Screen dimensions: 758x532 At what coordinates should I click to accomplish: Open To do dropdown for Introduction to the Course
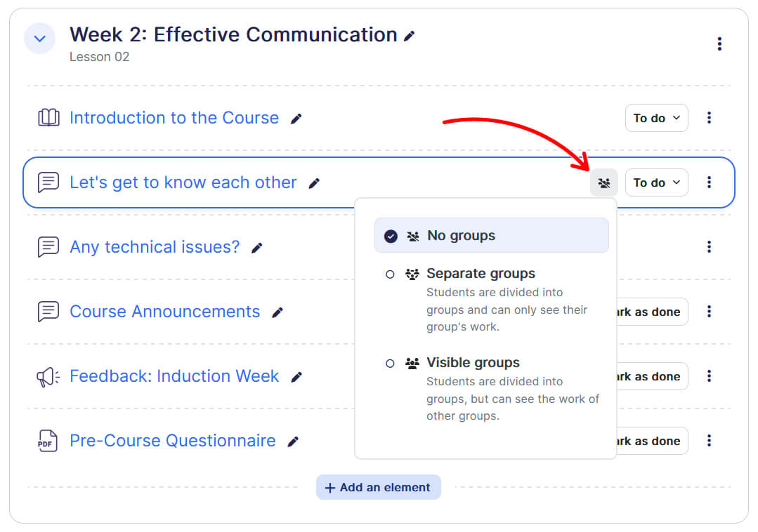coord(656,118)
